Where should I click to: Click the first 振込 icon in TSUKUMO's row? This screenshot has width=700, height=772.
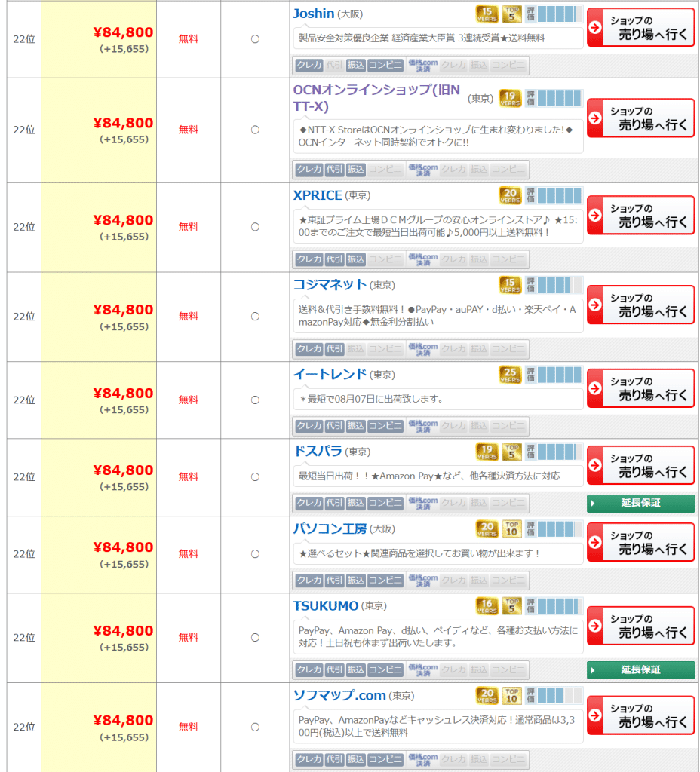356,669
